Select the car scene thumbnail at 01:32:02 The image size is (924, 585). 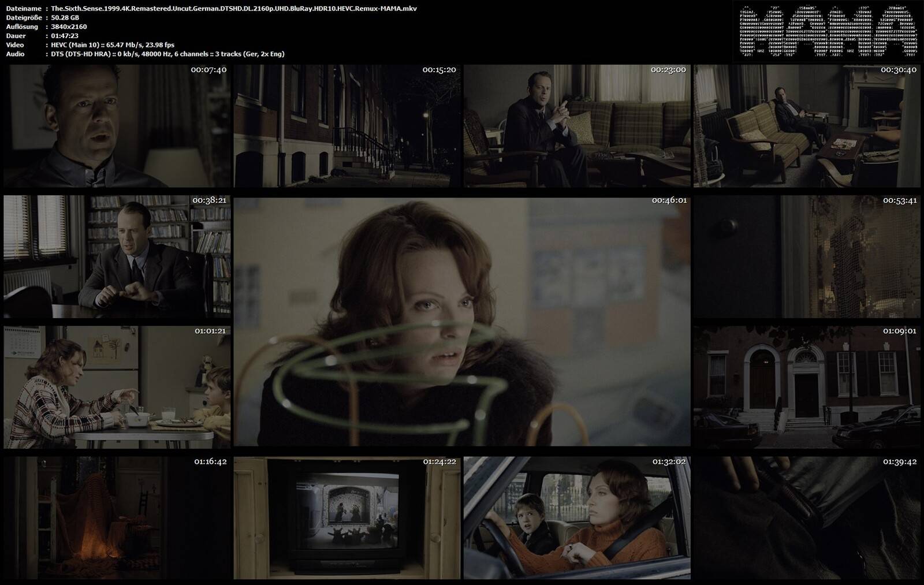click(577, 518)
